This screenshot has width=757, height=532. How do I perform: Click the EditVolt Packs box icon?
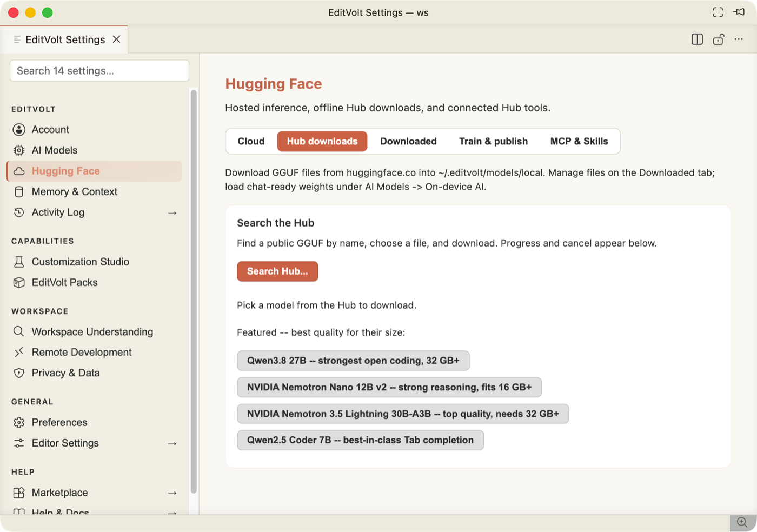19,282
